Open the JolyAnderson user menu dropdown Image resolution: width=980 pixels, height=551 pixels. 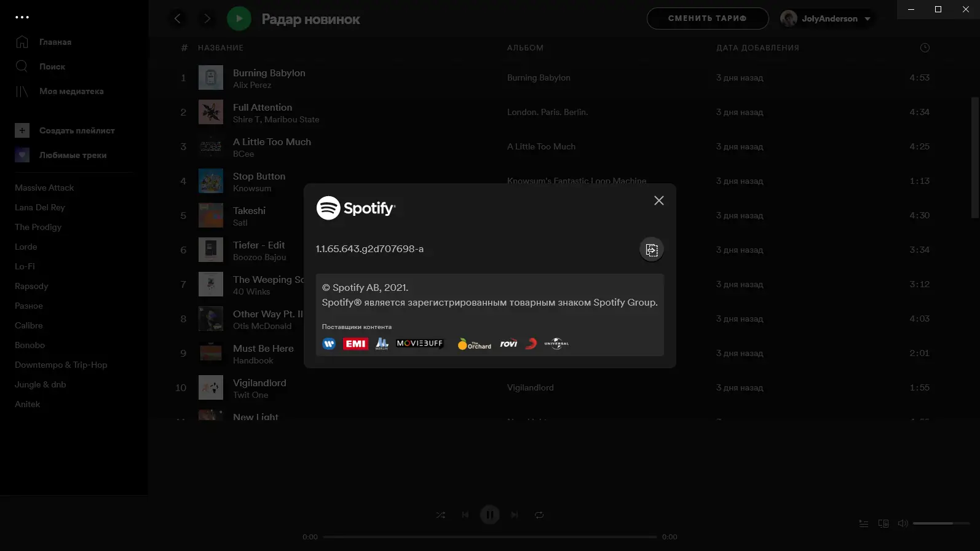(x=867, y=18)
